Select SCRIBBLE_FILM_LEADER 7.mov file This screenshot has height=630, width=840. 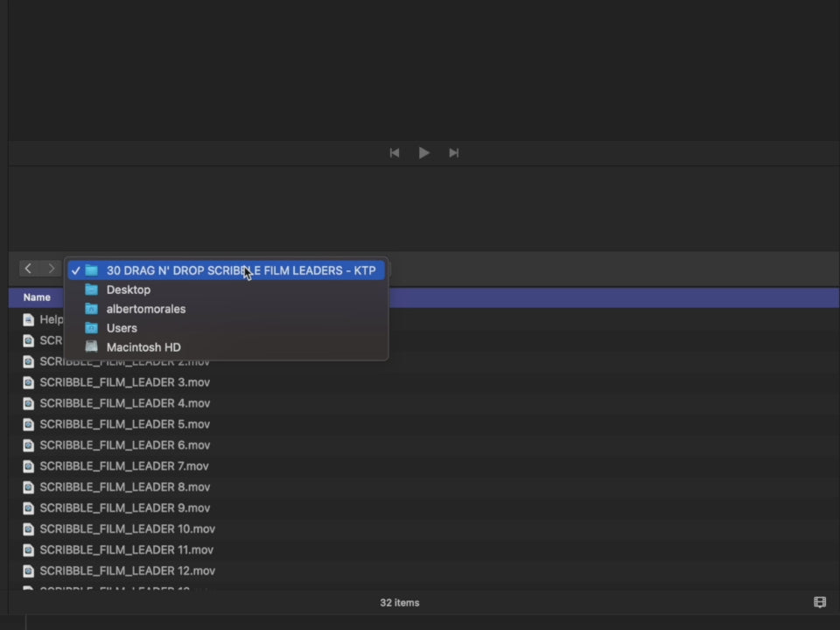124,466
